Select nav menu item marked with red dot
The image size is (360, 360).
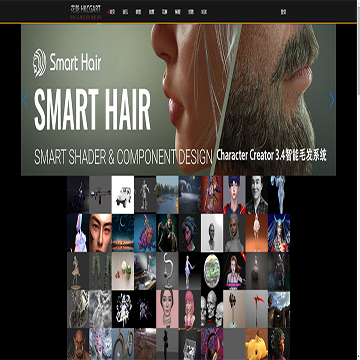pyautogui.click(x=112, y=12)
